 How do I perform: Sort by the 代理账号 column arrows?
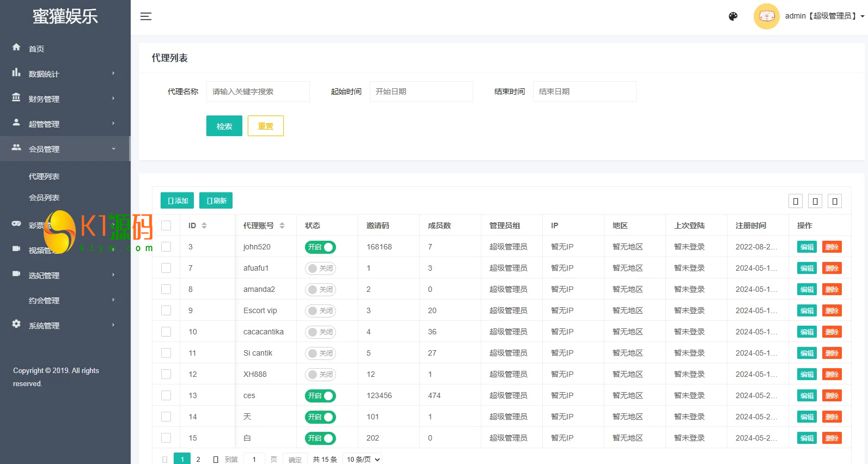click(x=282, y=225)
